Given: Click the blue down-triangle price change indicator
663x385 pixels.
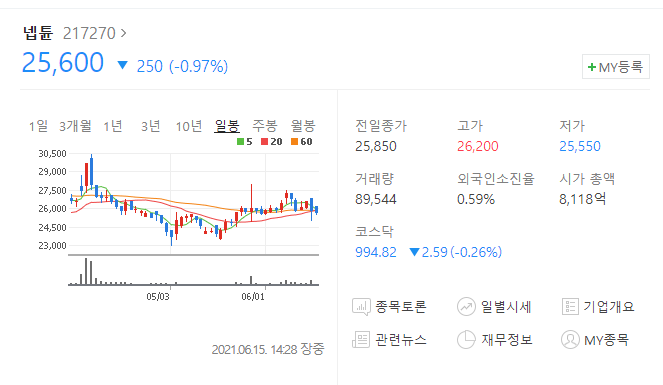Looking at the screenshot, I should 123,65.
